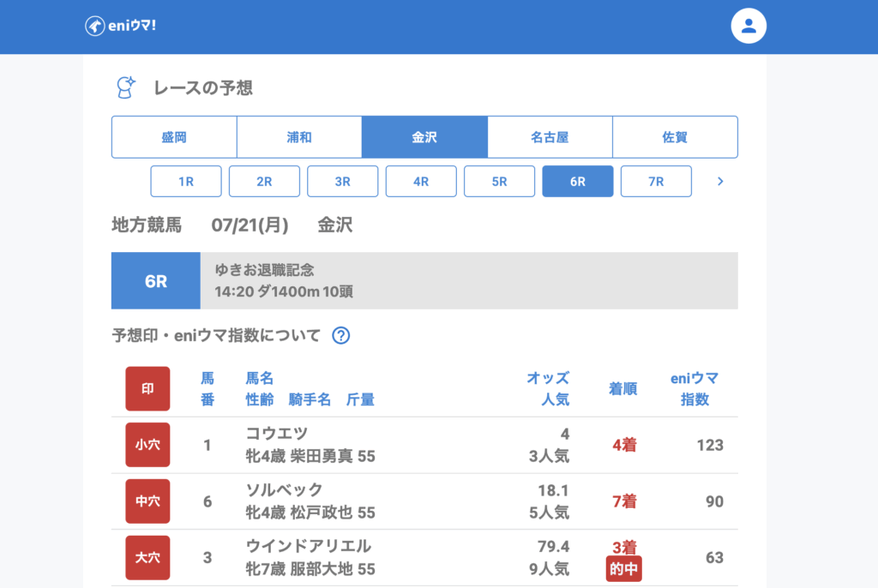Click the eniウマ! logo in header
Viewport: 878px width, 588px height.
[x=120, y=27]
